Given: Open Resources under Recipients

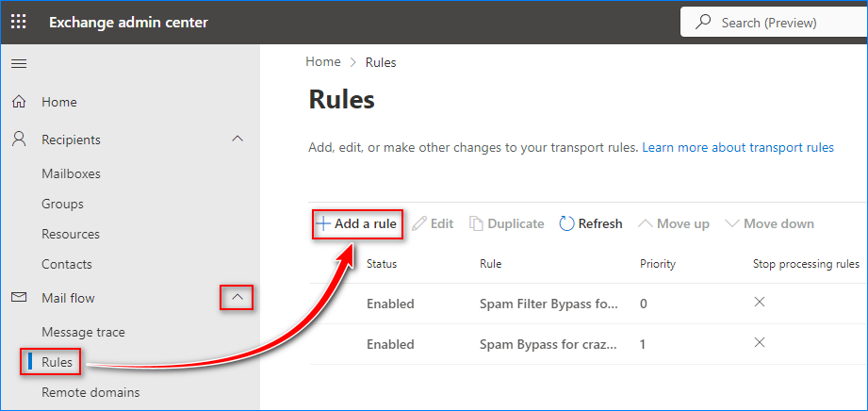Looking at the screenshot, I should [x=71, y=235].
